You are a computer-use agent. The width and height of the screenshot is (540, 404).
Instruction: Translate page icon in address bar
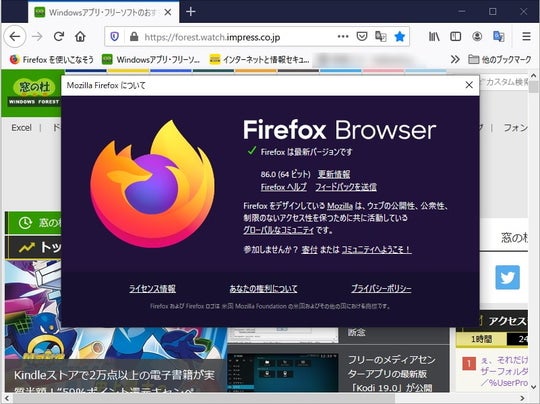tap(381, 37)
